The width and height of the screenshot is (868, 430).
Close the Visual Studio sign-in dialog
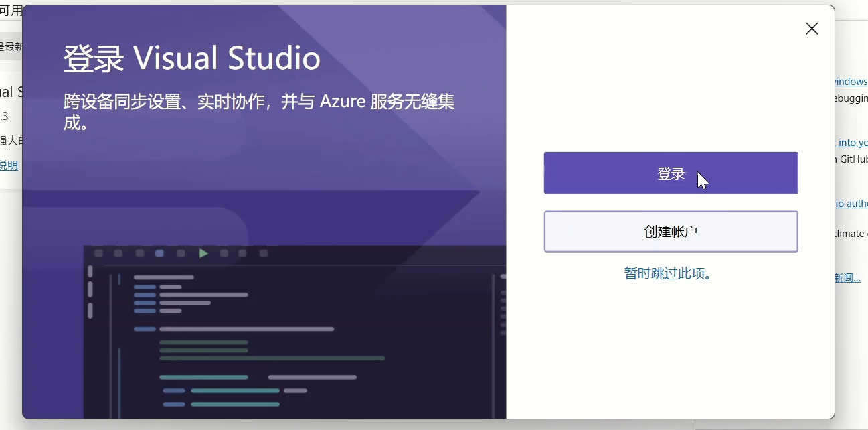tap(811, 29)
